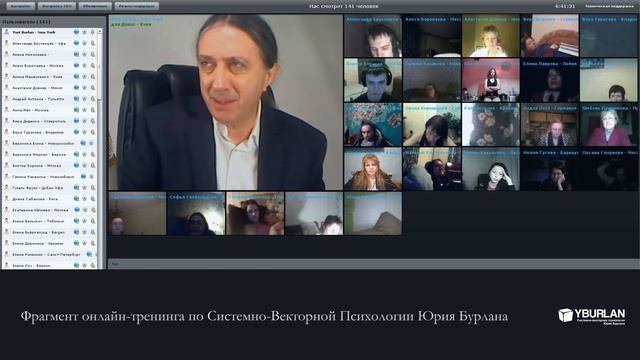640x360 pixels.
Task: Star the user Вера Диденко - Ставрополь
Action: [x=84, y=121]
